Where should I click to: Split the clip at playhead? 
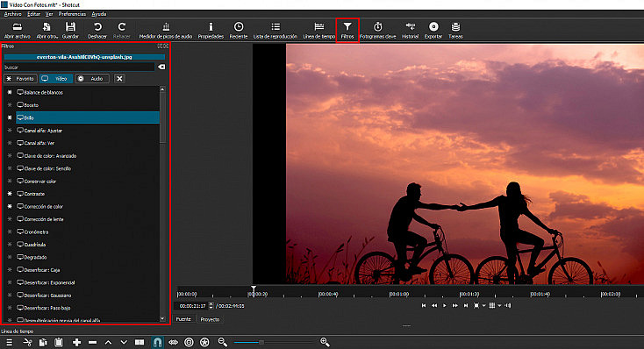point(140,342)
